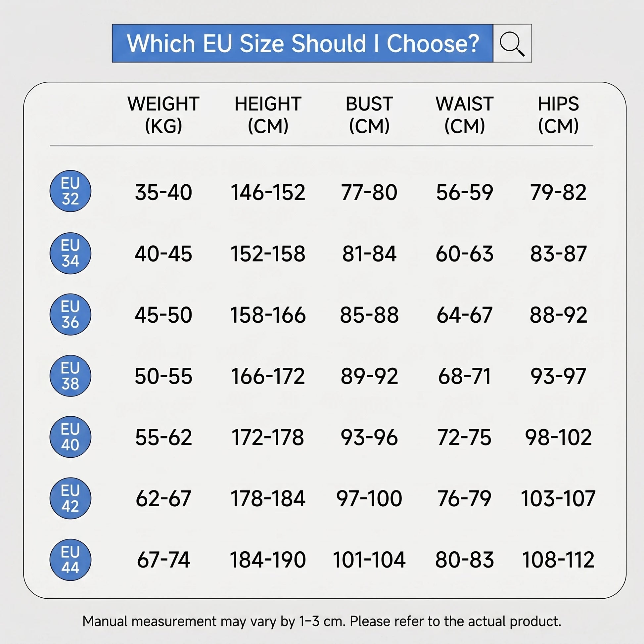The height and width of the screenshot is (644, 644).
Task: Click the 98-102 hips value
Action: click(x=558, y=437)
